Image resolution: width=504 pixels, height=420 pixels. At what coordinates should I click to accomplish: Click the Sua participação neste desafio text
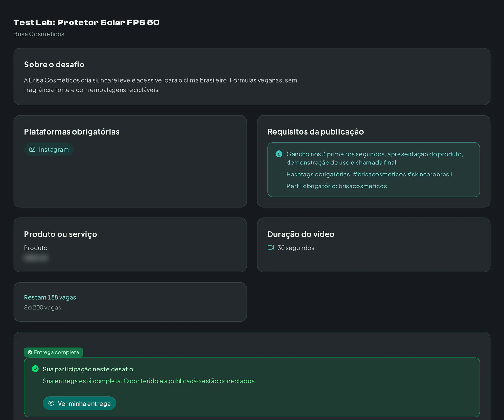point(88,369)
